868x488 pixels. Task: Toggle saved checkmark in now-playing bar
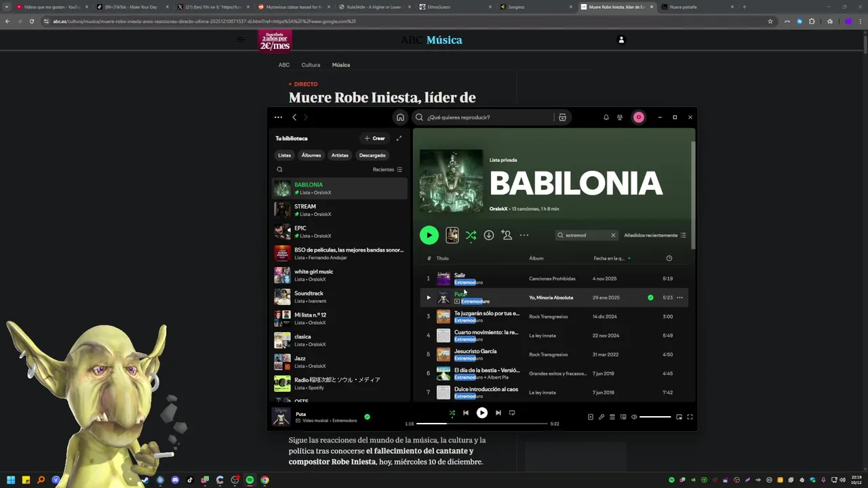(367, 417)
